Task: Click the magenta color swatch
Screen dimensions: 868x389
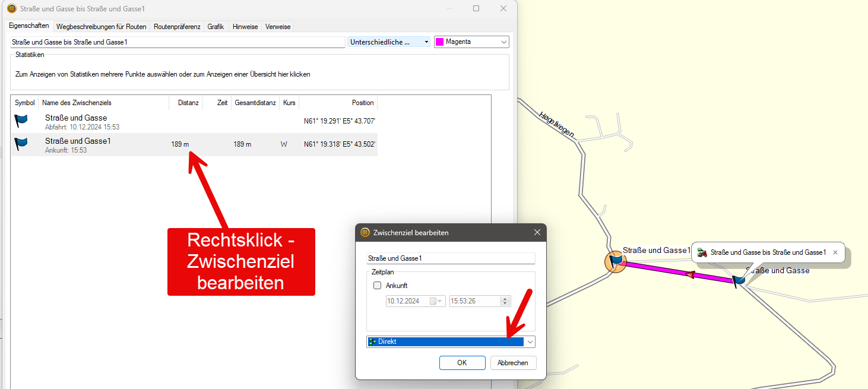Action: point(440,42)
